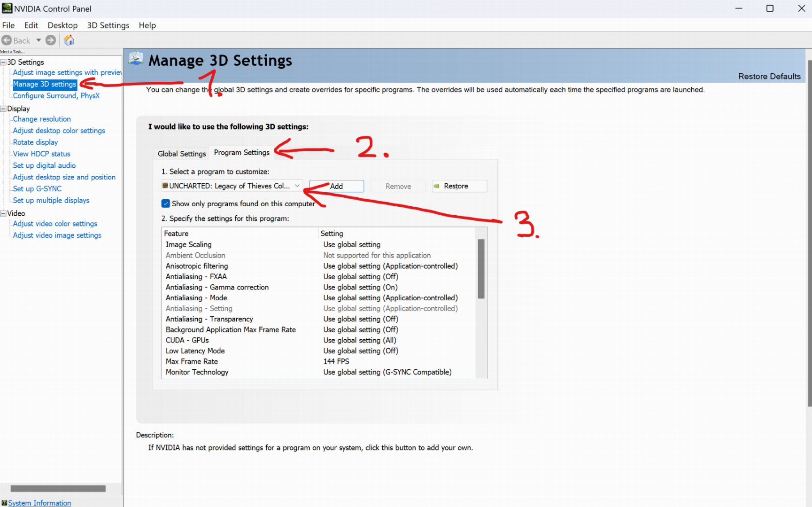Select the Max Frame Rate feature row

pos(319,361)
